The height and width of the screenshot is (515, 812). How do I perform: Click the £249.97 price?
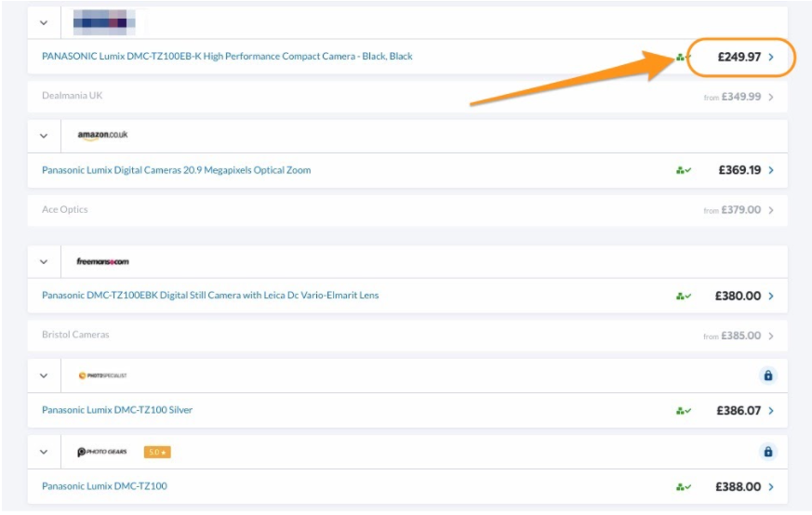click(x=739, y=57)
